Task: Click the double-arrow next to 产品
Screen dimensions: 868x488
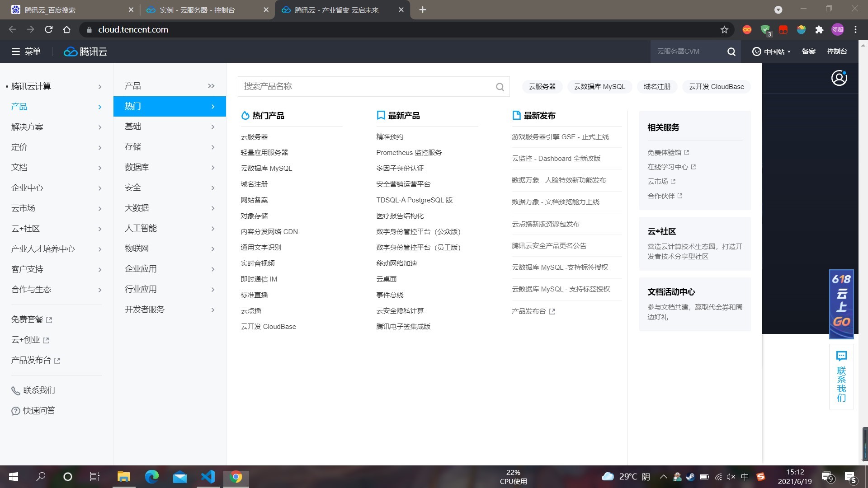Action: [211, 86]
